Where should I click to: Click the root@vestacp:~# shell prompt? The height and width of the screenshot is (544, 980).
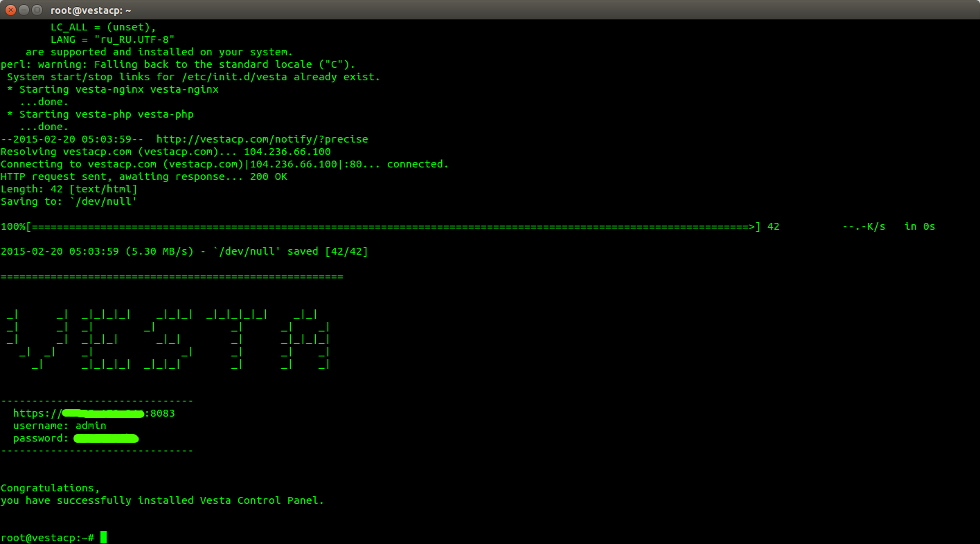pyautogui.click(x=47, y=538)
